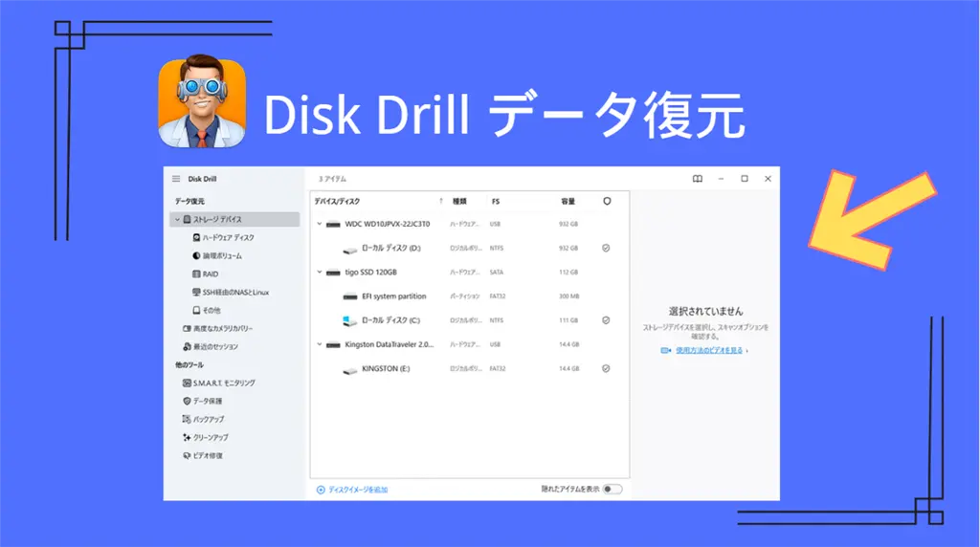Click the 高度なカメラリカバリー camera icon
The width and height of the screenshot is (980, 547).
tap(187, 328)
